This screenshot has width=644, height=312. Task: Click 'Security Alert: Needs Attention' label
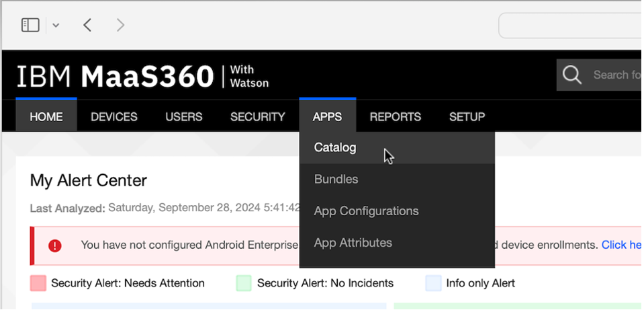point(128,283)
